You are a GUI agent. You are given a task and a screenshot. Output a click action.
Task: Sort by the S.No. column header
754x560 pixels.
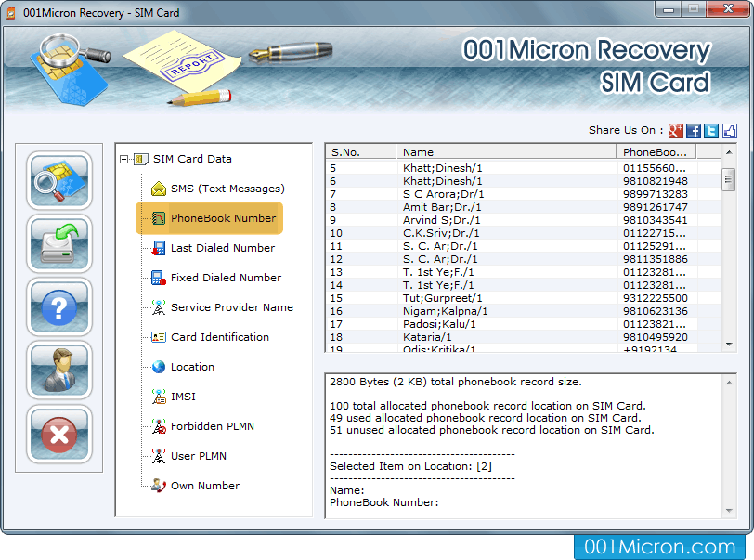click(x=361, y=152)
